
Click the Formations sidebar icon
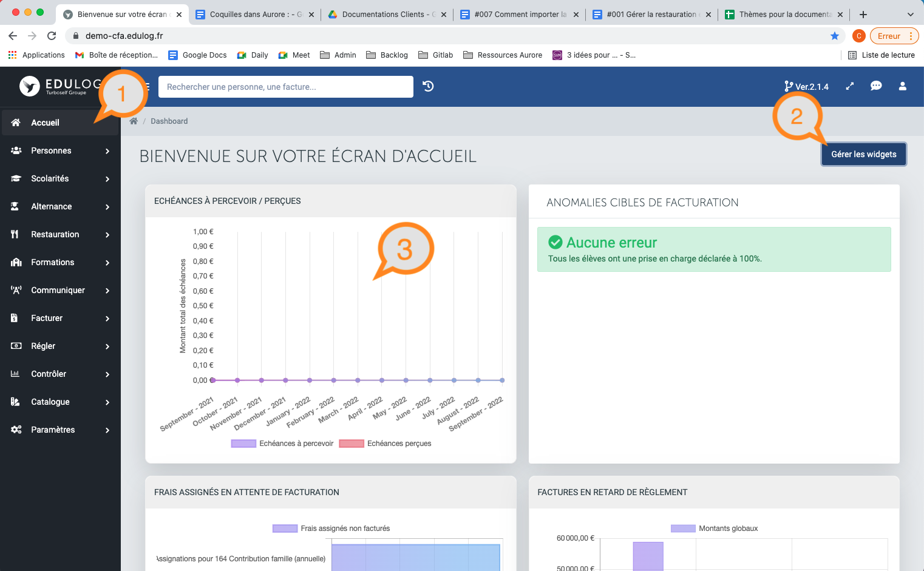(16, 262)
